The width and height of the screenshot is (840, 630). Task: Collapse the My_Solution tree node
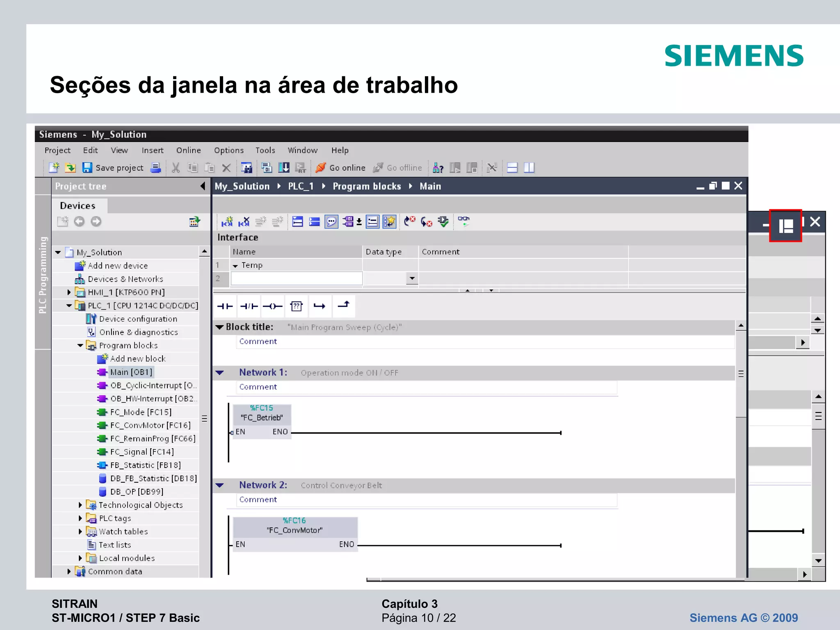click(x=58, y=252)
